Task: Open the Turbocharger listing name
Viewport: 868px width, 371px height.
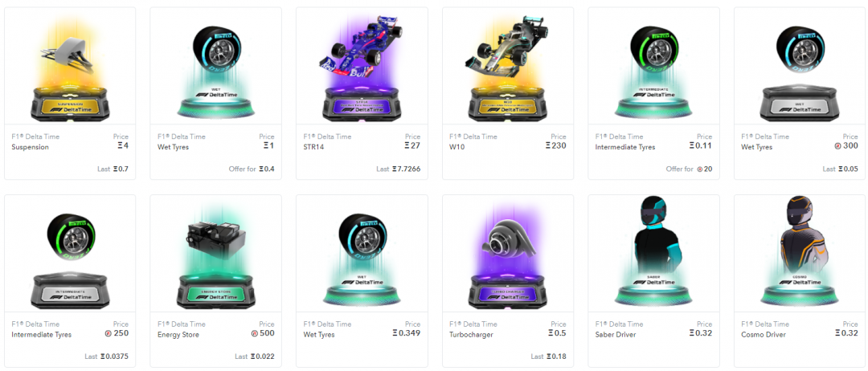Action: coord(471,335)
